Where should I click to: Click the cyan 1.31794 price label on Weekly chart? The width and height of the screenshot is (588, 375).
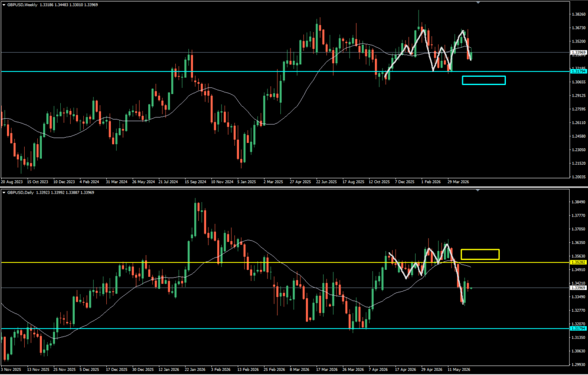[578, 71]
